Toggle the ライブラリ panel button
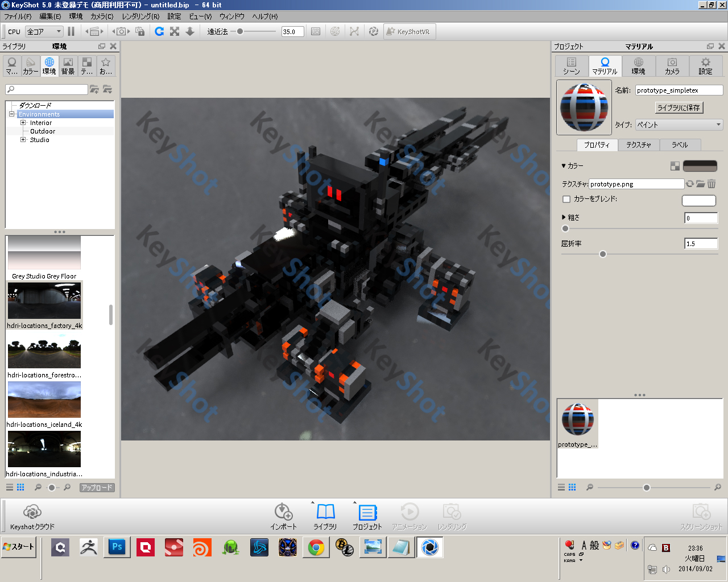This screenshot has height=582, width=728. click(325, 517)
